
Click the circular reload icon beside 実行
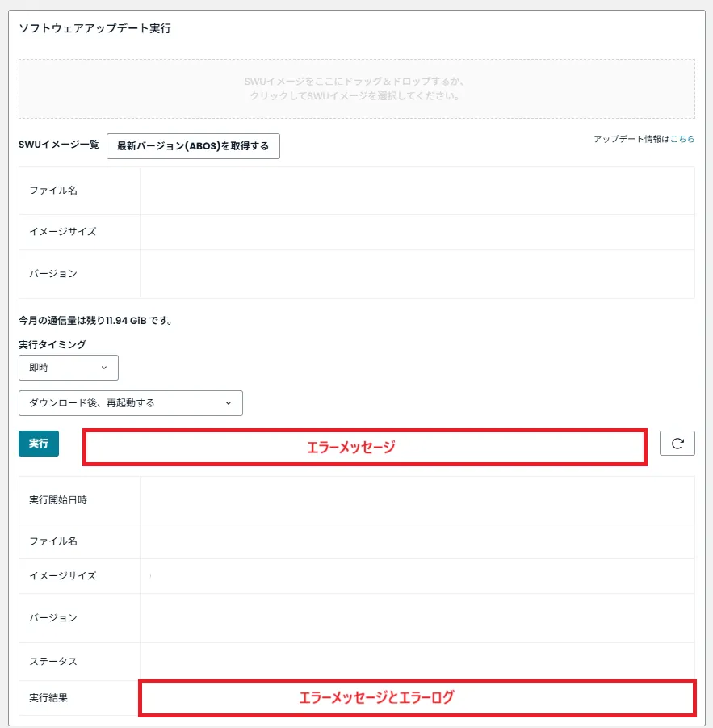677,443
